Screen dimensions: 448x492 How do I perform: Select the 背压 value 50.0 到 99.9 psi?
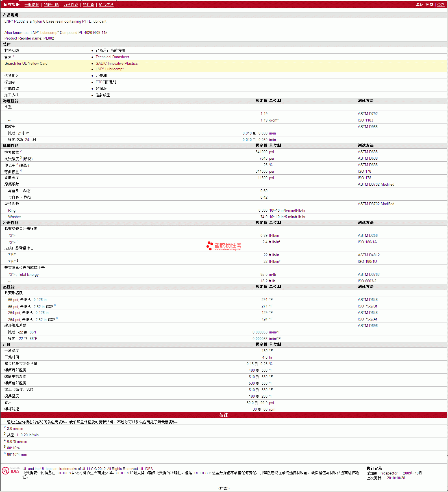(x=260, y=403)
